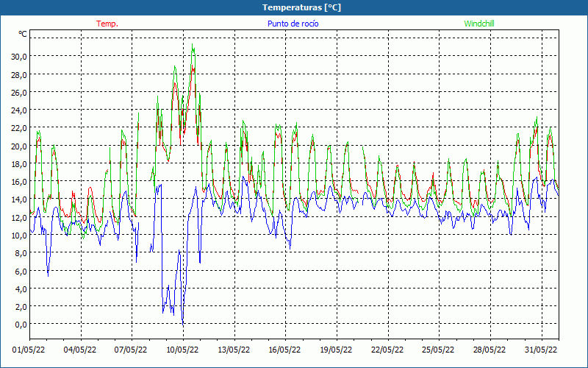Click the '22/05/22' date label
Image resolution: width=588 pixels, height=368 pixels.
coord(387,350)
